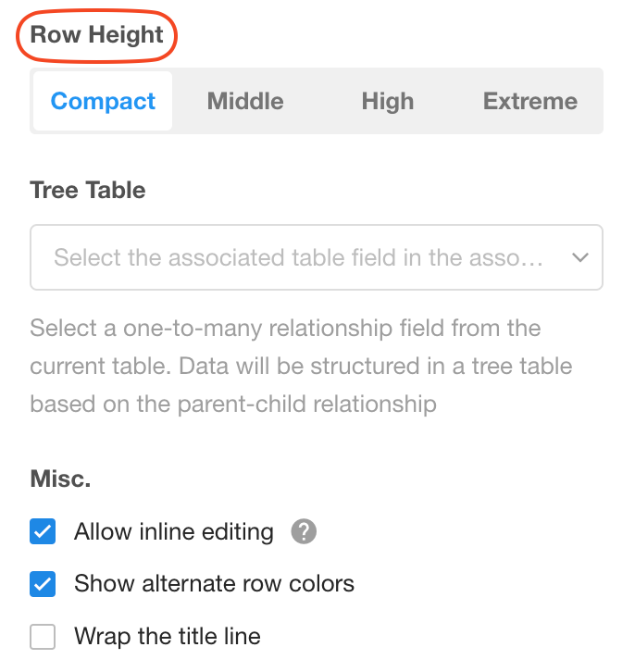
Task: Disable the Allow inline editing checkbox
Action: (43, 532)
